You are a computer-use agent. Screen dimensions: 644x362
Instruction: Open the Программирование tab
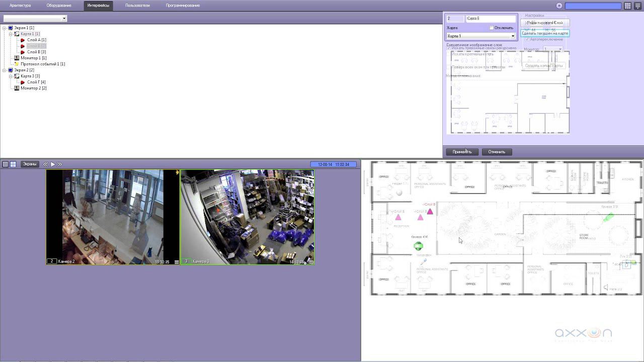(183, 6)
